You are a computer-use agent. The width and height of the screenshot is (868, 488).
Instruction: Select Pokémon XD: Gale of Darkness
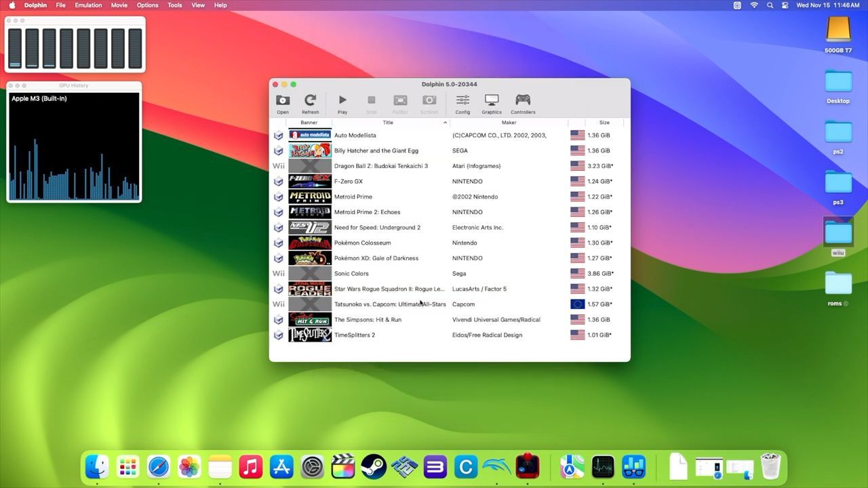coord(376,258)
